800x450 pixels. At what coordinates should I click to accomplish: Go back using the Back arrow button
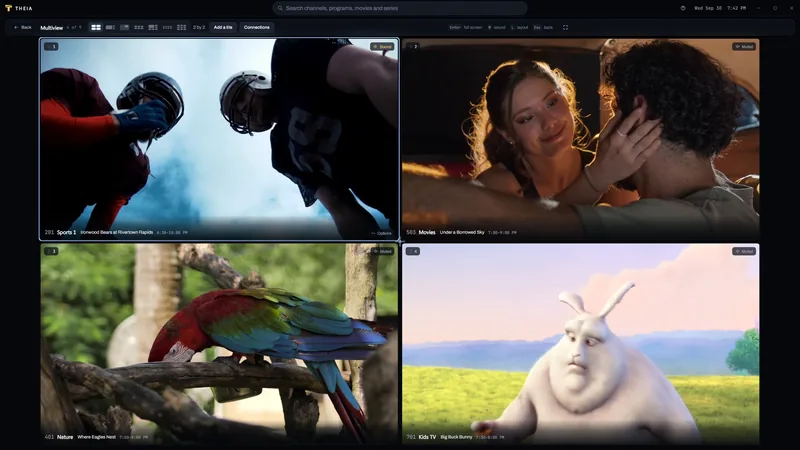point(23,28)
